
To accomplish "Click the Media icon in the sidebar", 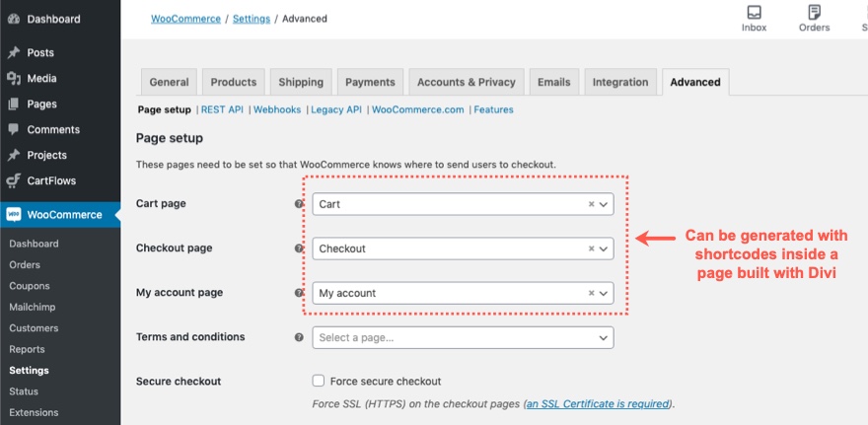I will (13, 78).
